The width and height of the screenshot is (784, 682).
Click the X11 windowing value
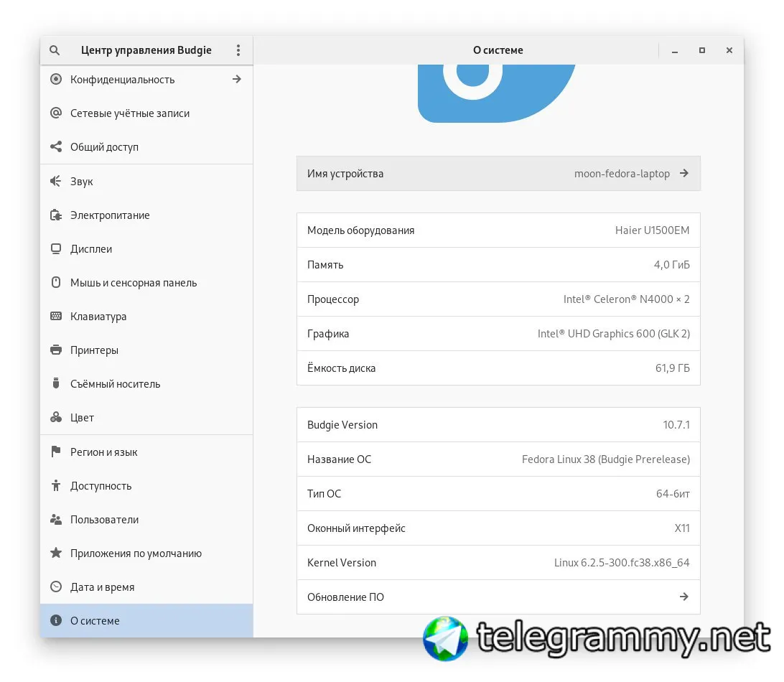(682, 528)
